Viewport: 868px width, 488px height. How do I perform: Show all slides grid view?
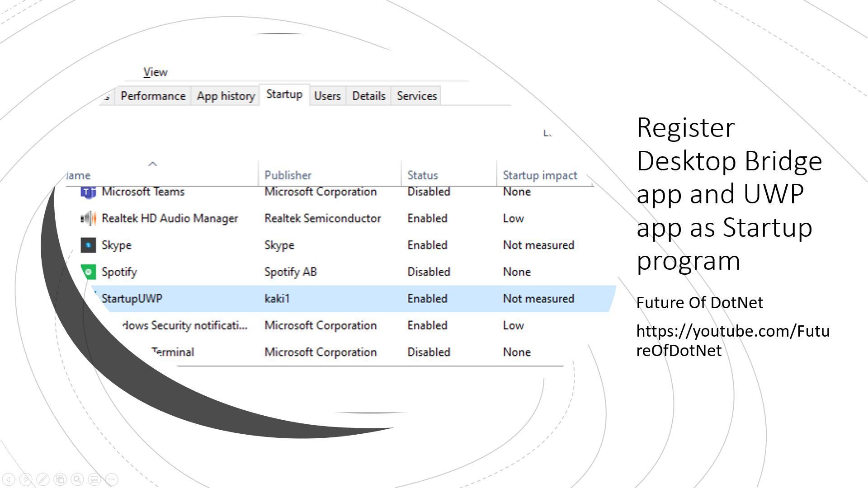click(x=60, y=479)
